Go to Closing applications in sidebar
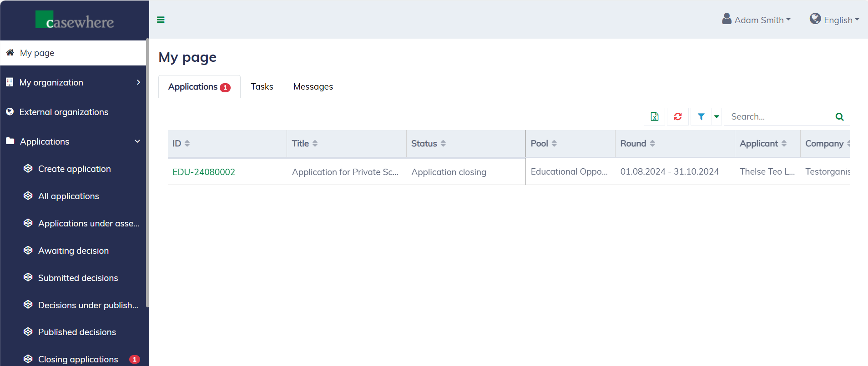 coord(78,359)
